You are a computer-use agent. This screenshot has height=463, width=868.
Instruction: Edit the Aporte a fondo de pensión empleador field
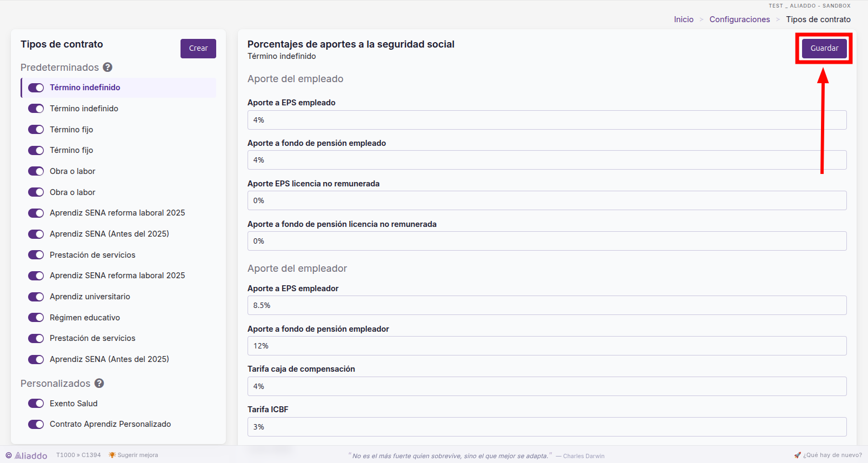547,346
